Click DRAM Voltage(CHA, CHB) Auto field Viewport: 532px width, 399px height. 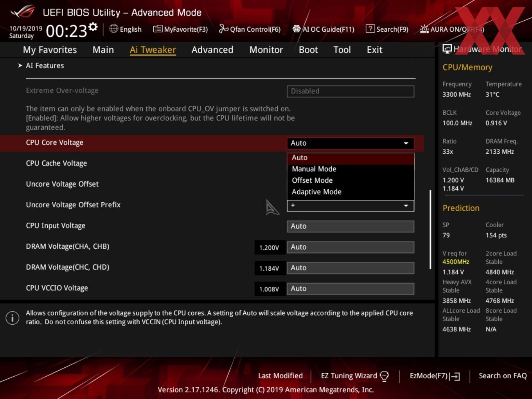350,247
